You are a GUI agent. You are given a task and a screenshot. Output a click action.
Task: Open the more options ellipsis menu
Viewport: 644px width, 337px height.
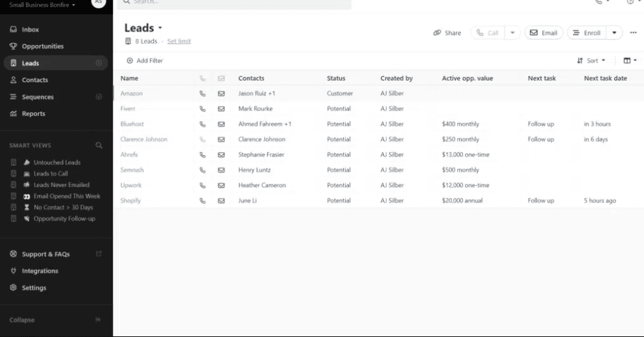pyautogui.click(x=634, y=33)
